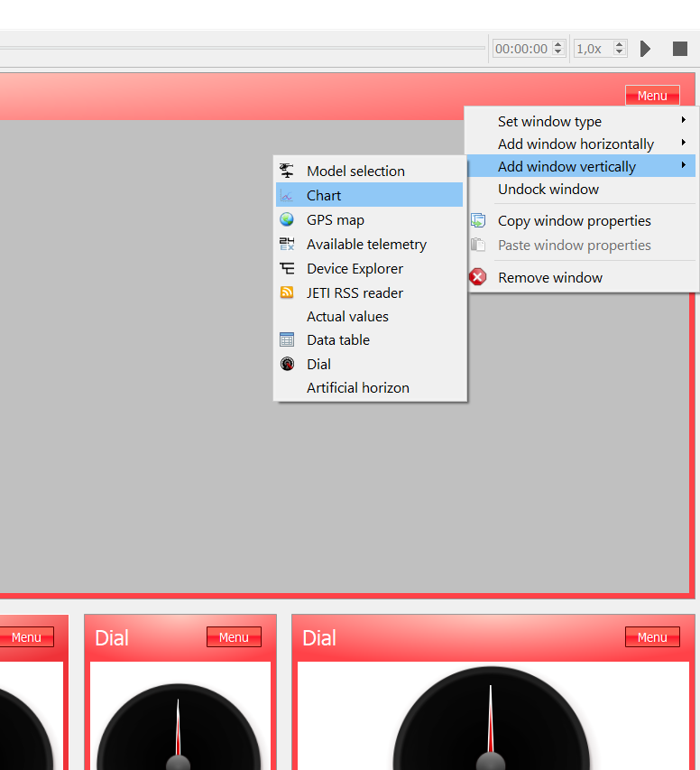Image resolution: width=700 pixels, height=770 pixels.
Task: Stop playback with the square button
Action: 680,49
